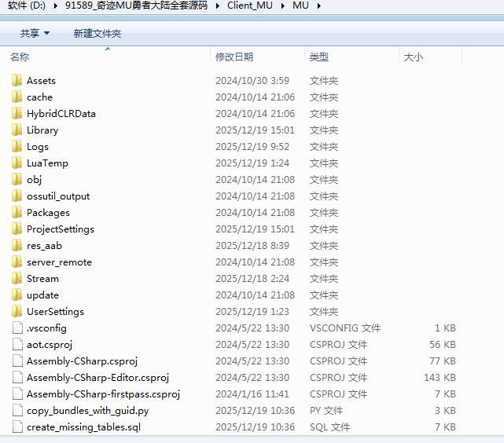The image size is (504, 443).
Task: Click the create_missing_tables.sql file icon
Action: tap(17, 427)
